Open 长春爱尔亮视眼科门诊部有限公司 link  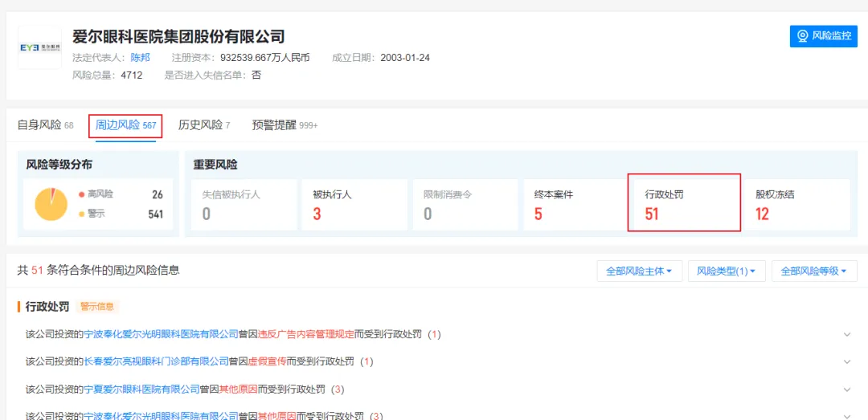pos(156,361)
